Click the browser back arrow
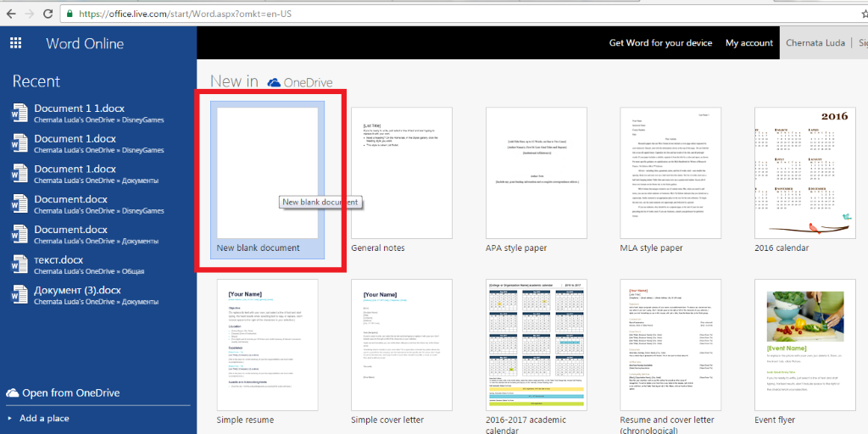Image resolution: width=868 pixels, height=434 pixels. [x=11, y=14]
